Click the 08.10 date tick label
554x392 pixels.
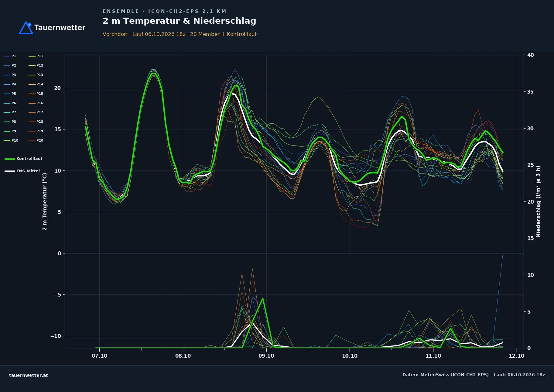click(x=183, y=356)
